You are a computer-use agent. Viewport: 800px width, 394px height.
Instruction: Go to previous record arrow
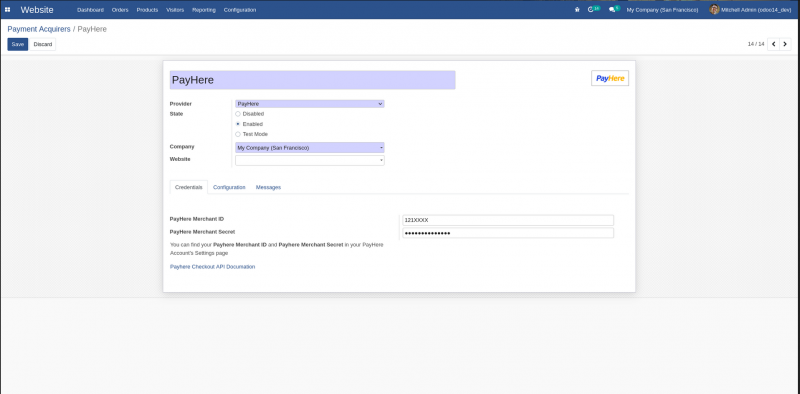click(x=773, y=44)
